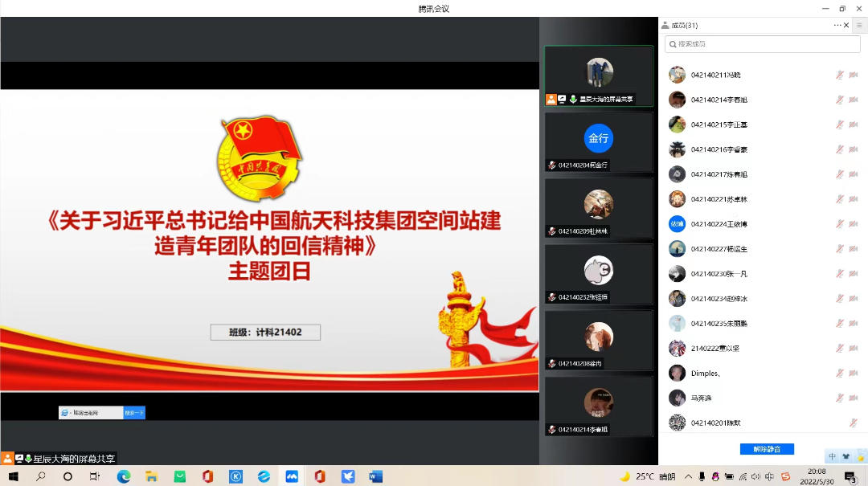Toggle microphone for member 042140216
Screen dimensions: 868x486
[x=840, y=149]
